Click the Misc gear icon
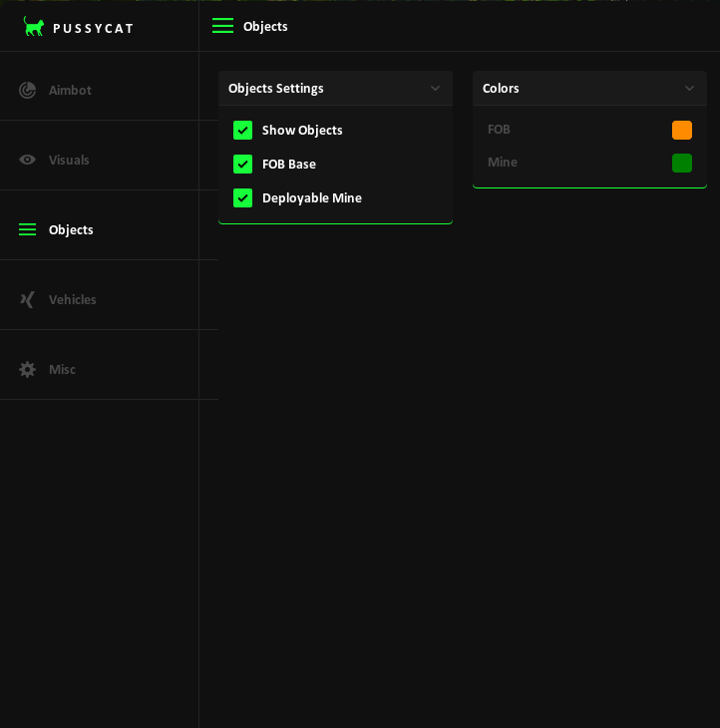Image resolution: width=720 pixels, height=728 pixels. pos(27,369)
